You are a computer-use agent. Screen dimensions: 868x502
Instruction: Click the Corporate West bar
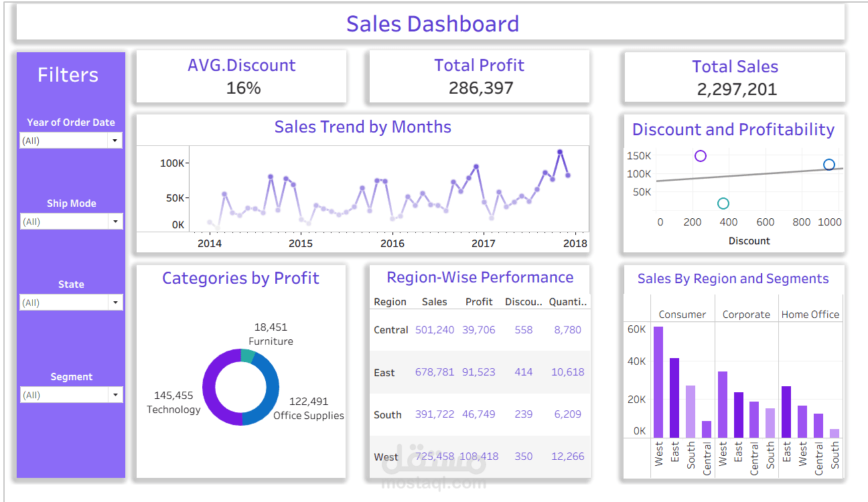click(x=723, y=404)
